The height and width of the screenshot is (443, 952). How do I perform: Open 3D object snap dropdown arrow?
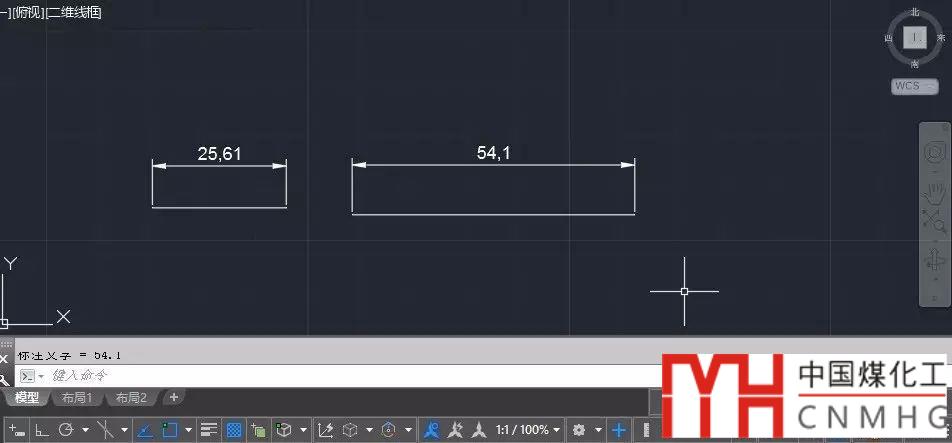[x=303, y=430]
